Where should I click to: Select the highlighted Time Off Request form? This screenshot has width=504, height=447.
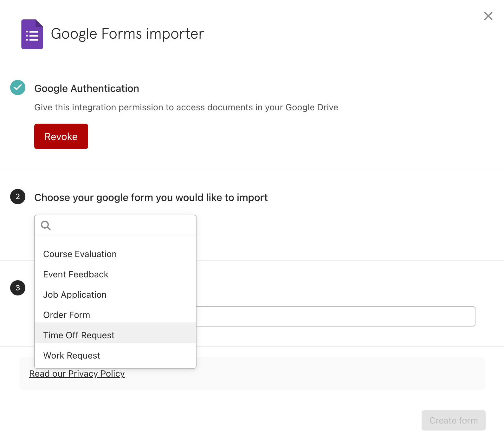tap(115, 333)
